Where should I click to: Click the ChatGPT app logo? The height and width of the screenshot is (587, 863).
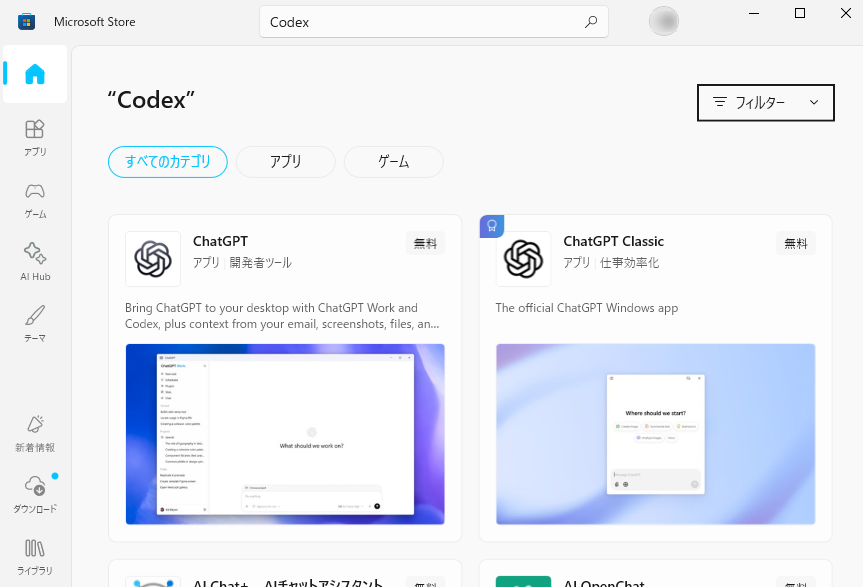(x=153, y=259)
